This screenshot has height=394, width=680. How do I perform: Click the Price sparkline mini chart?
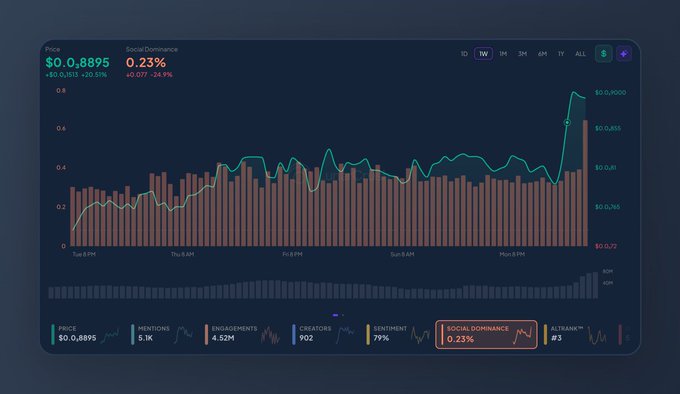(109, 335)
